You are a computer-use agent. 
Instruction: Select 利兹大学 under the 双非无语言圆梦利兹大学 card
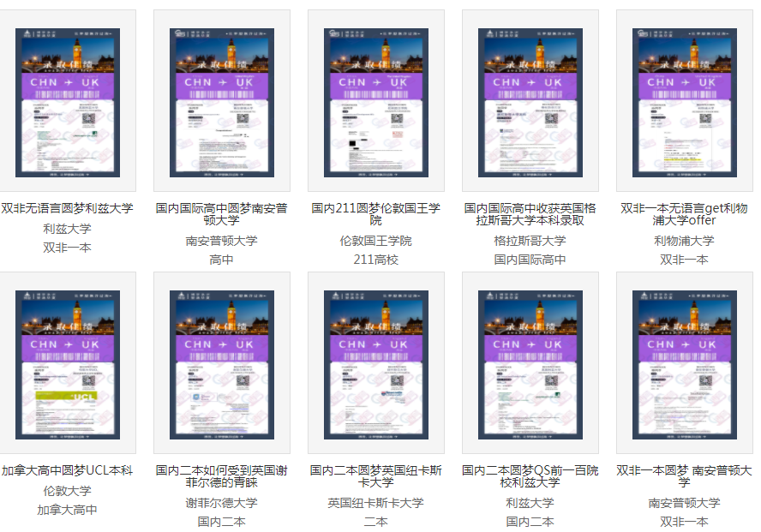(67, 229)
